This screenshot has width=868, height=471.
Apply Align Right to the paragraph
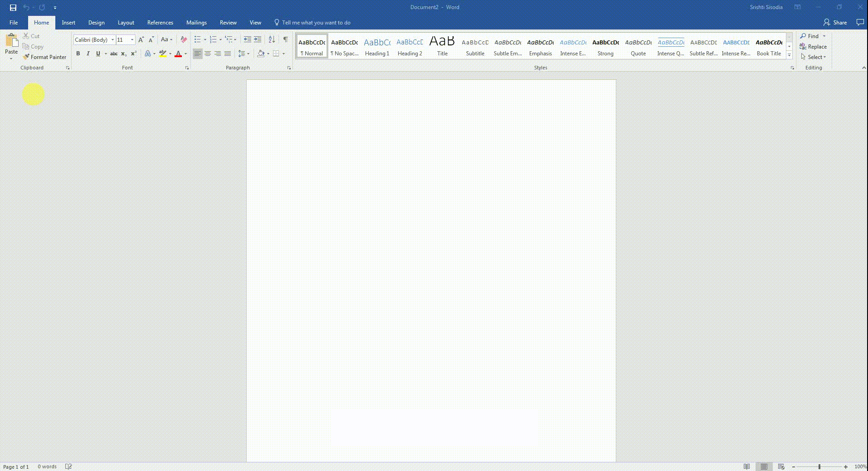point(218,54)
